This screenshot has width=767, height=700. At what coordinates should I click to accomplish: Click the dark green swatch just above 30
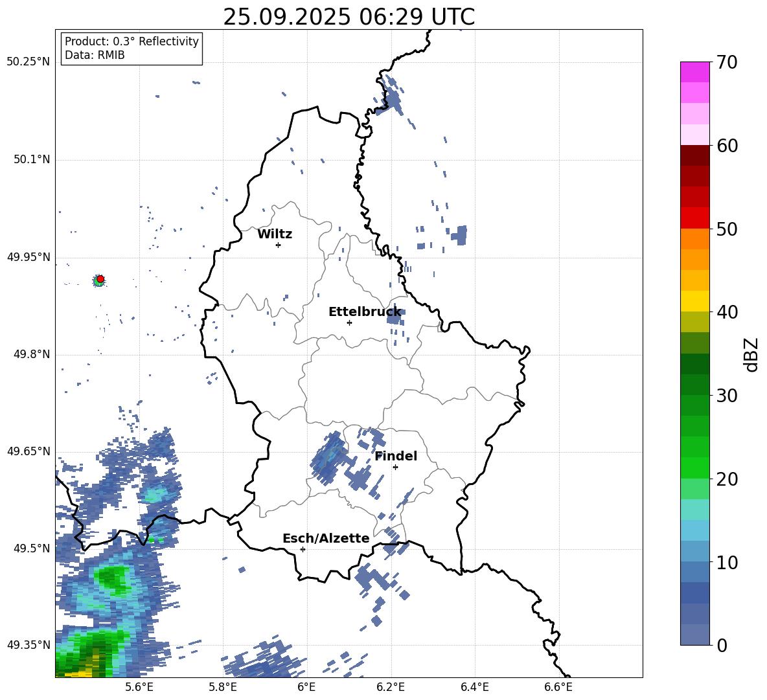click(x=695, y=385)
